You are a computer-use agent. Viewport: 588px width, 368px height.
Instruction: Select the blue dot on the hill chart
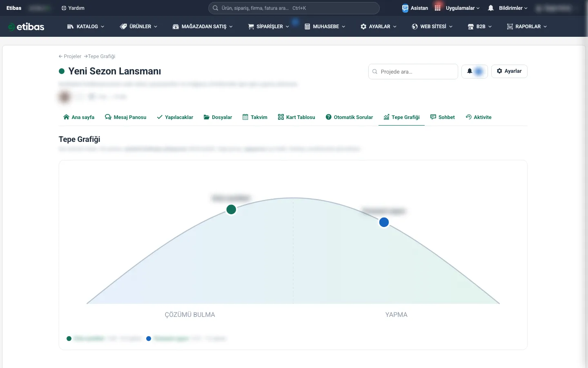click(384, 222)
